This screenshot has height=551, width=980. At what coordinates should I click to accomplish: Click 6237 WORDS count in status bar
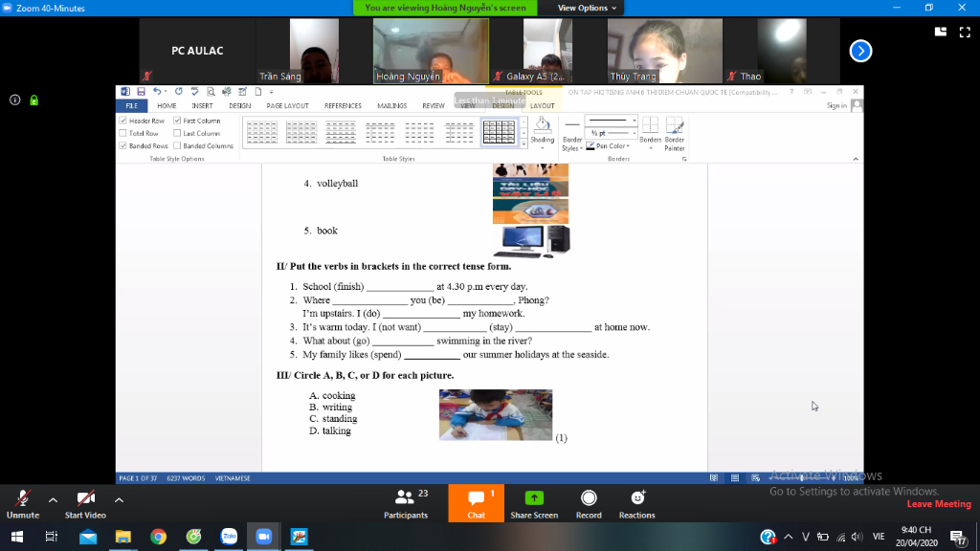(x=186, y=478)
